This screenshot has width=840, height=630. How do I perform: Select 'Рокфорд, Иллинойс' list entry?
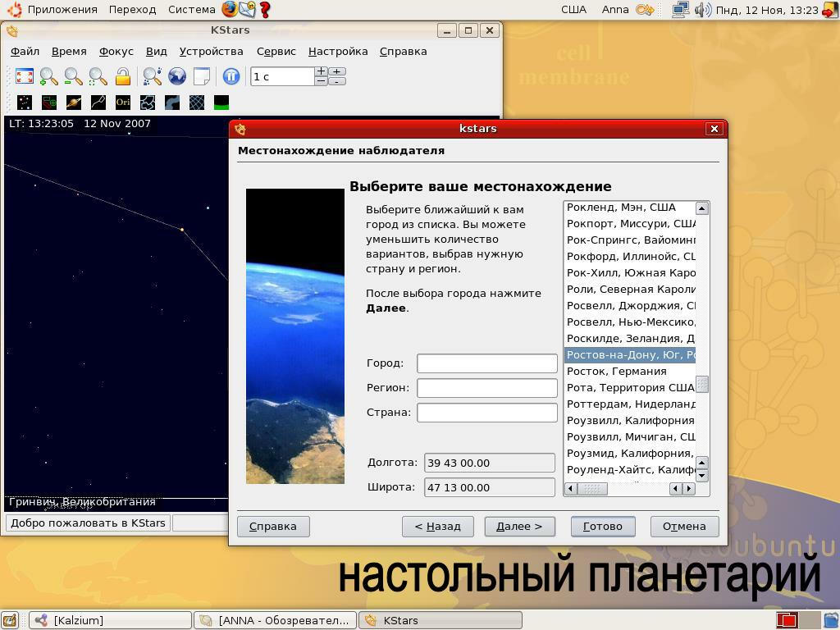pos(630,257)
